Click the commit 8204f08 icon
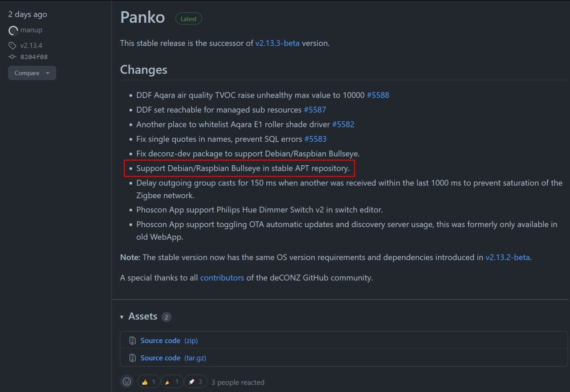This screenshot has width=570, height=392. [x=12, y=57]
